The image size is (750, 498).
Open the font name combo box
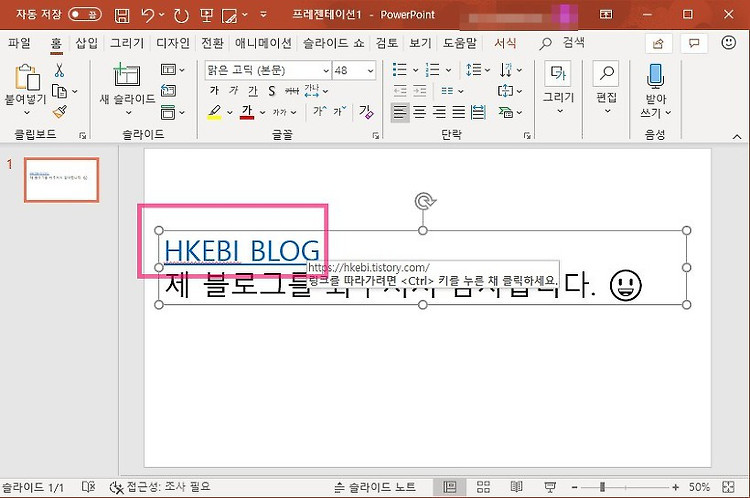(x=268, y=70)
